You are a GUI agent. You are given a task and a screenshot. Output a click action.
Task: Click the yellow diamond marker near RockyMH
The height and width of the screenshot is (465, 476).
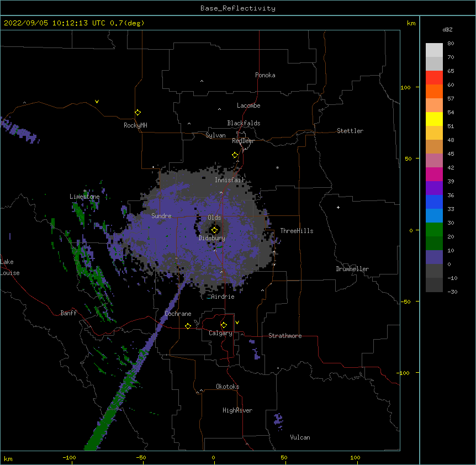coord(138,113)
